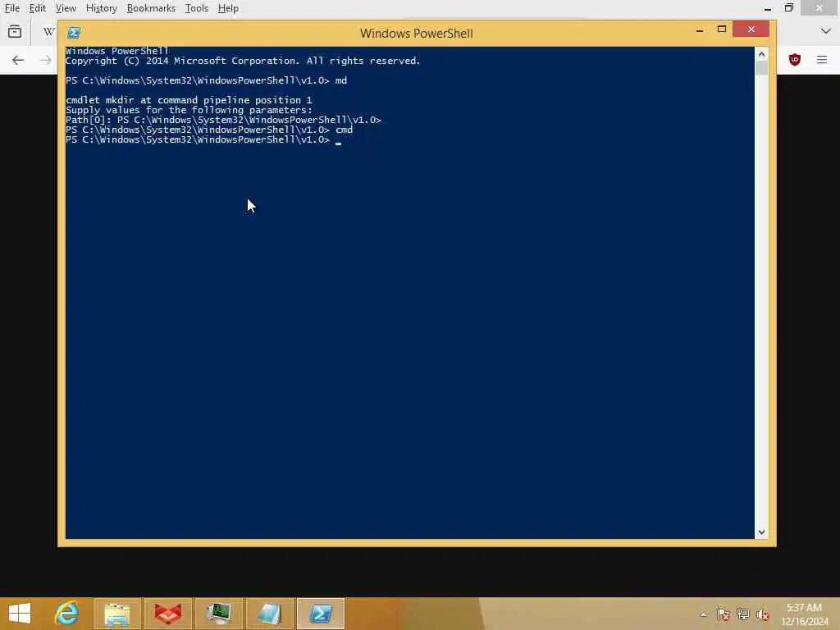Click the muted volume tray icon
Image resolution: width=840 pixels, height=630 pixels.
point(762,614)
